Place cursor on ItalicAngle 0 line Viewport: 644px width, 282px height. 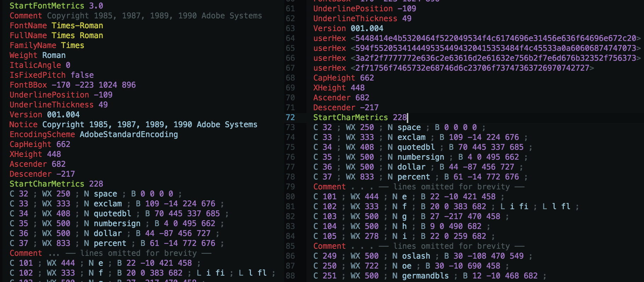click(x=40, y=65)
